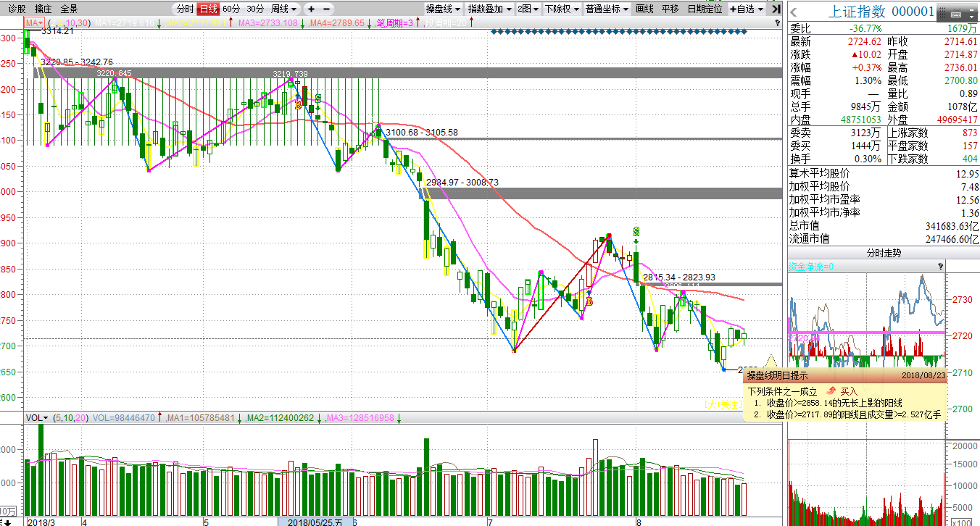
Task: Click the 2984.97 - 3008.73 gap label
Action: click(x=462, y=183)
